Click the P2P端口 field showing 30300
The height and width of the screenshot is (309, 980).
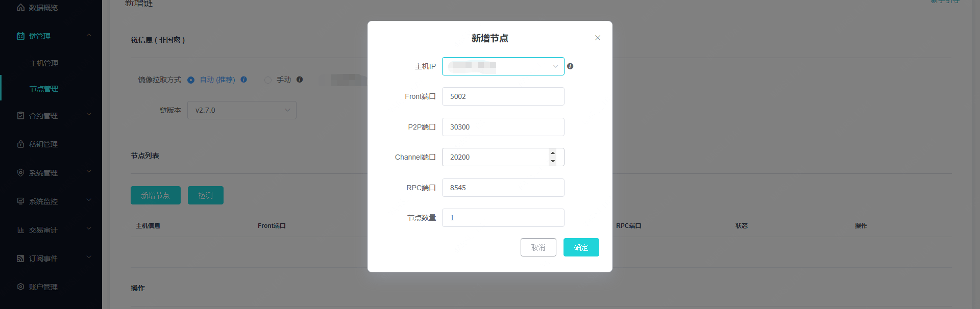point(503,127)
